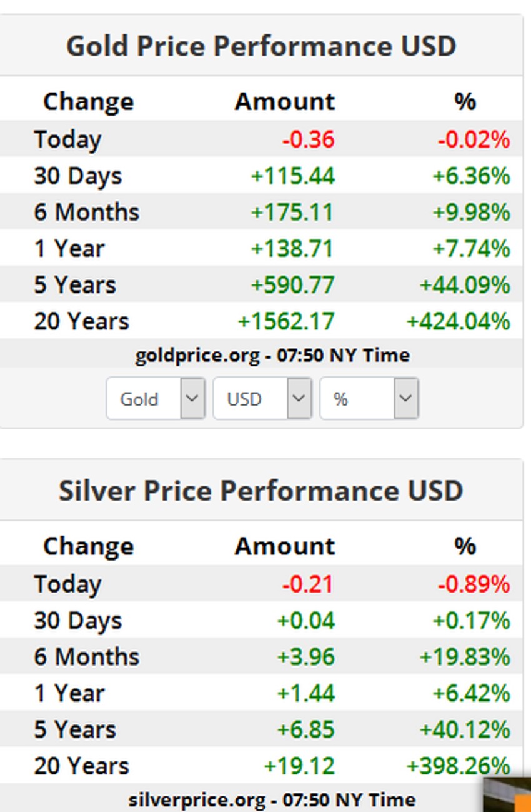531x812 pixels.
Task: Click the Silver Price Performance USD heading
Action: [261, 491]
